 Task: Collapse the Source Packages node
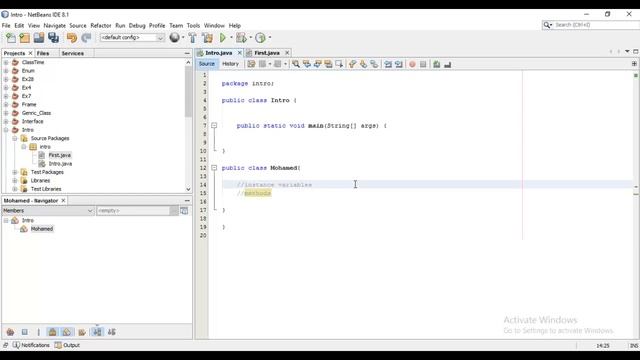[15, 138]
